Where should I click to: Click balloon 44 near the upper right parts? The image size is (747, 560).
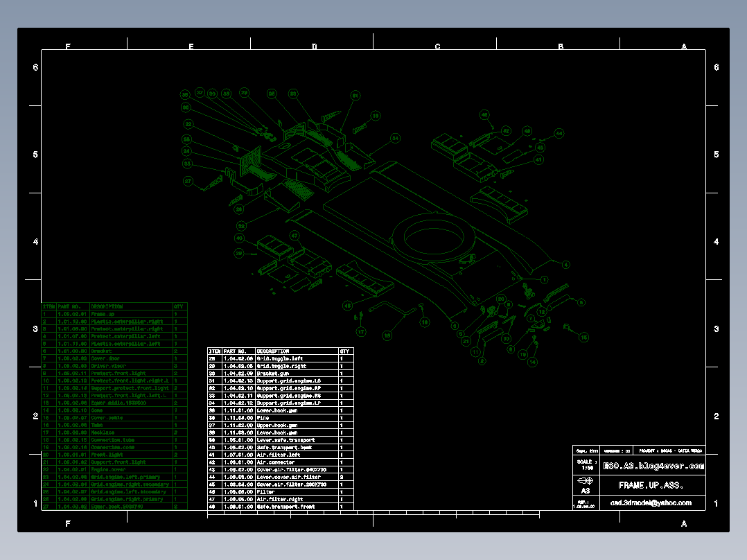[558, 133]
